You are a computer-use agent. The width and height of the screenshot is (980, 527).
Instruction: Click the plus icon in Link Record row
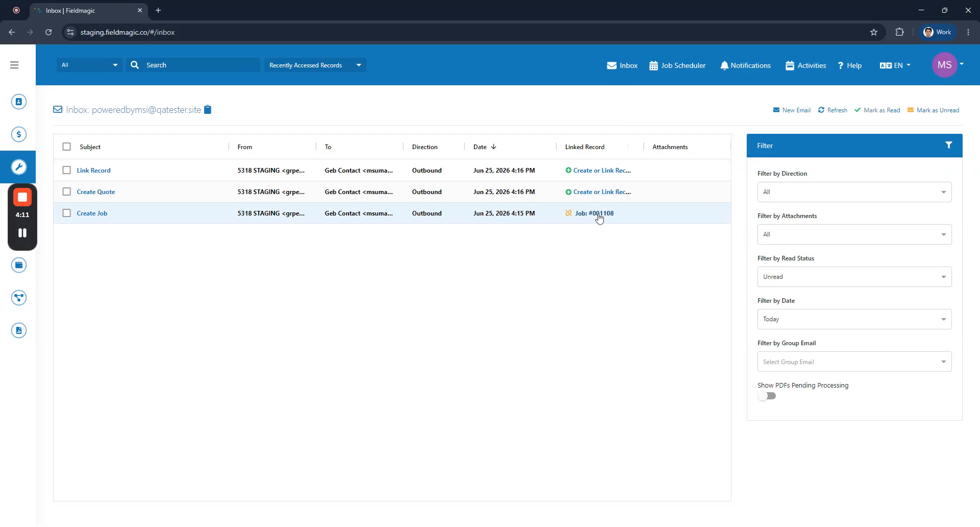coord(568,171)
